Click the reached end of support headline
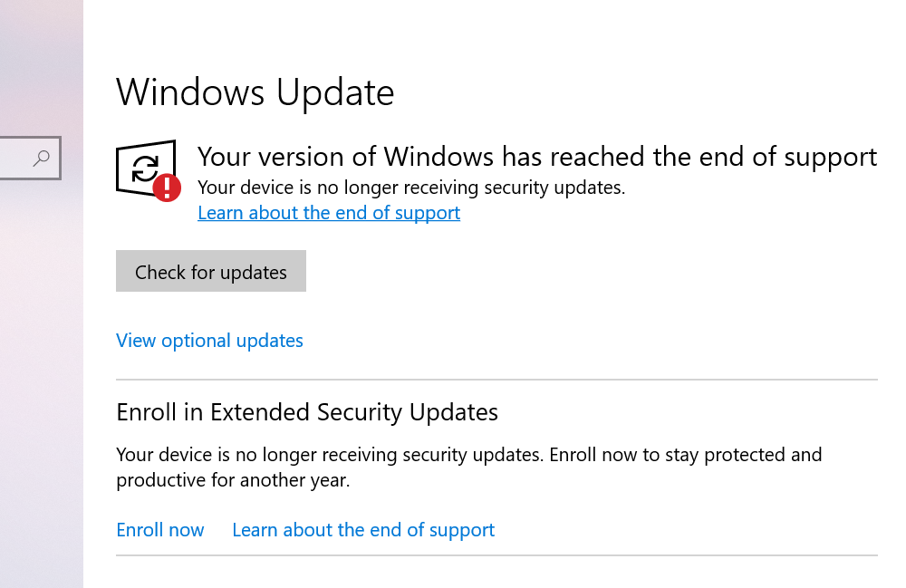The image size is (906, 588). pyautogui.click(x=537, y=157)
